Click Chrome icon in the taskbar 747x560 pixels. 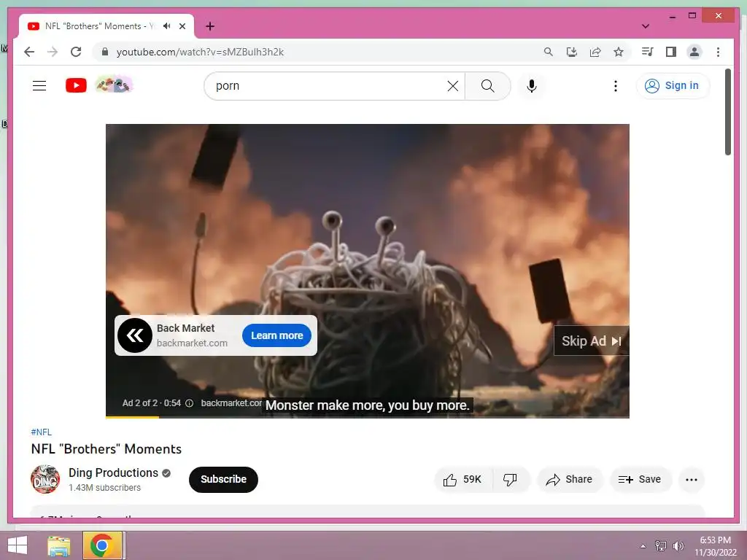coord(102,545)
